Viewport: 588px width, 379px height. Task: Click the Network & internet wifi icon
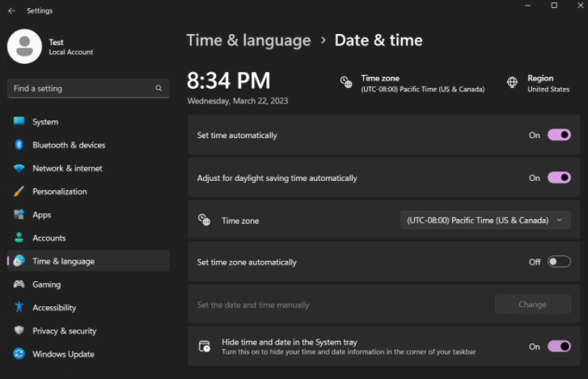(19, 168)
